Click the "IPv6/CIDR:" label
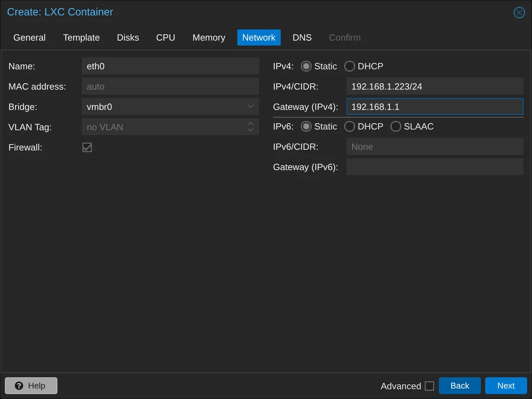The image size is (532, 399). 295,147
